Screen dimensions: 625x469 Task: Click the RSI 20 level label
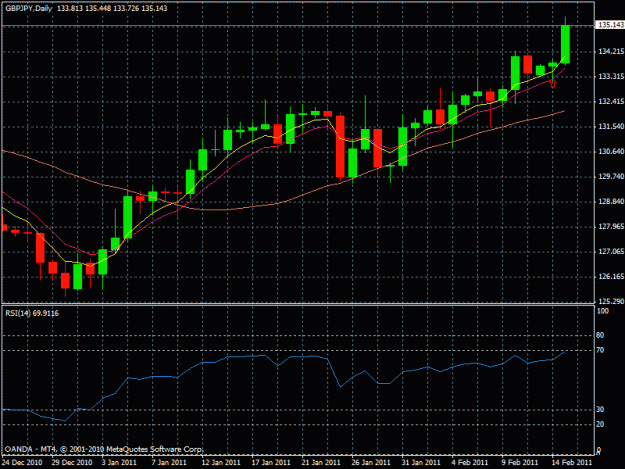click(x=600, y=425)
